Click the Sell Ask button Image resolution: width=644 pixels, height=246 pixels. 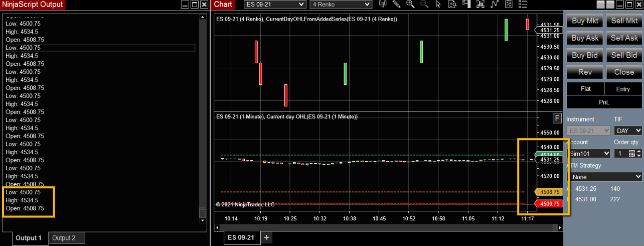[624, 38]
